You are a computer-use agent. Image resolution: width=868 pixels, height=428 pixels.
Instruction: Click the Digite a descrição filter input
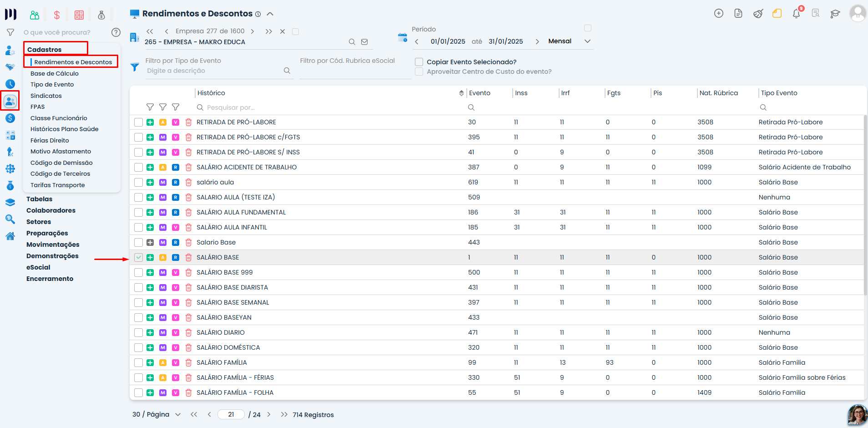tap(214, 71)
